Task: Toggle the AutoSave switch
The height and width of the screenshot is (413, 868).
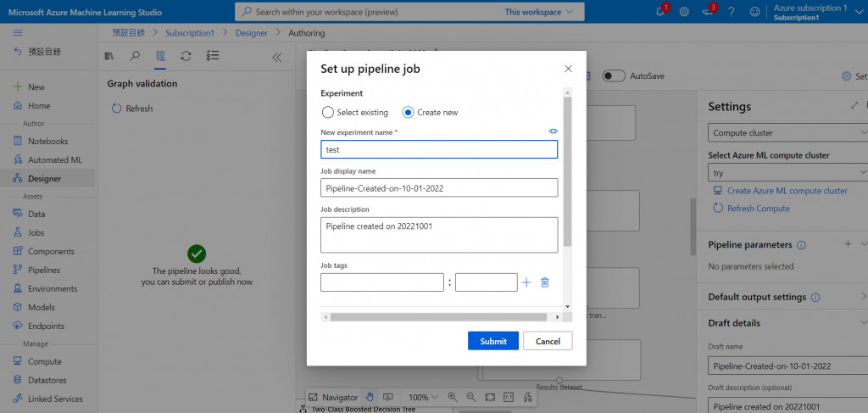Action: 614,75
